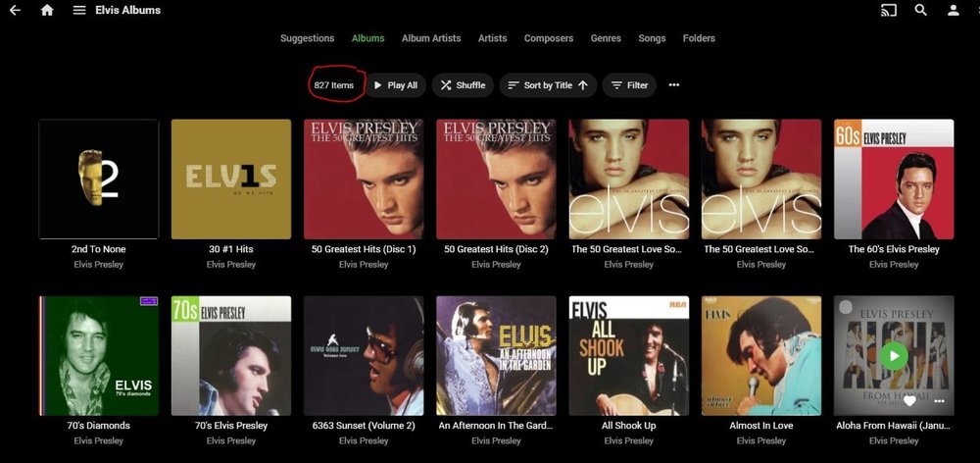Image resolution: width=980 pixels, height=463 pixels.
Task: Go back with the arrow icon
Action: [15, 10]
